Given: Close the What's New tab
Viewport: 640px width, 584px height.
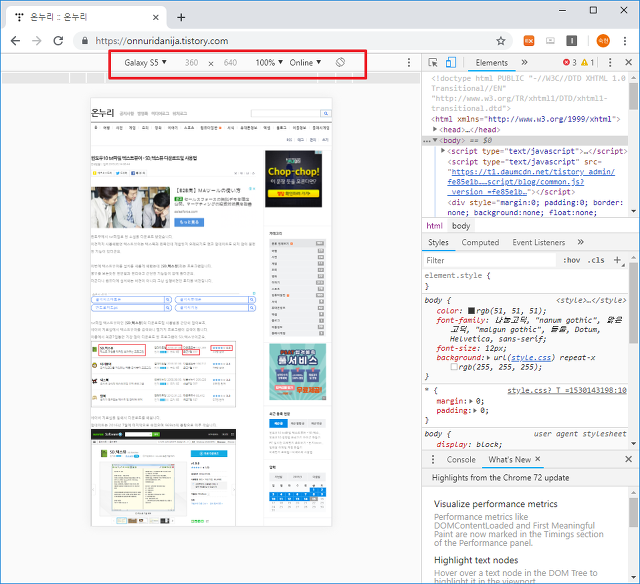Looking at the screenshot, I should pyautogui.click(x=538, y=459).
